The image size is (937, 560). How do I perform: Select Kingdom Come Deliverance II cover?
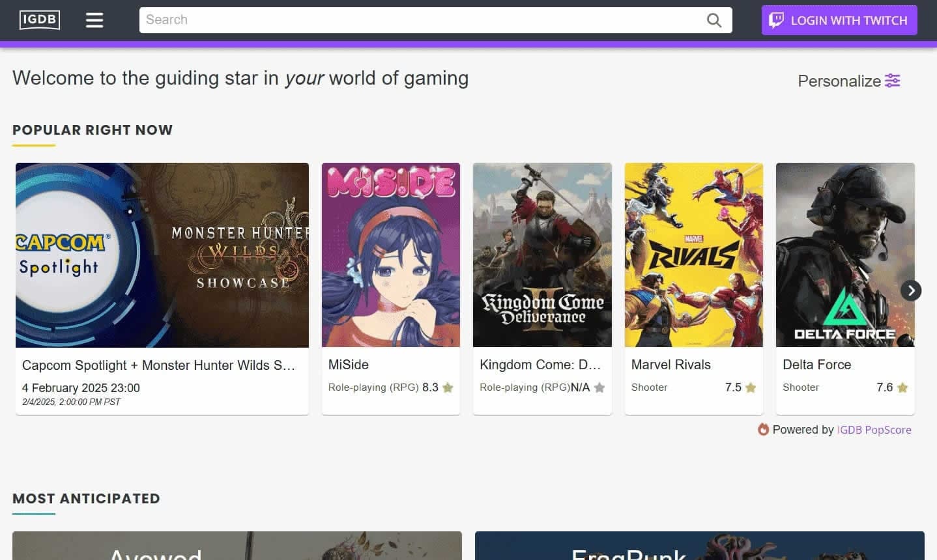[542, 255]
